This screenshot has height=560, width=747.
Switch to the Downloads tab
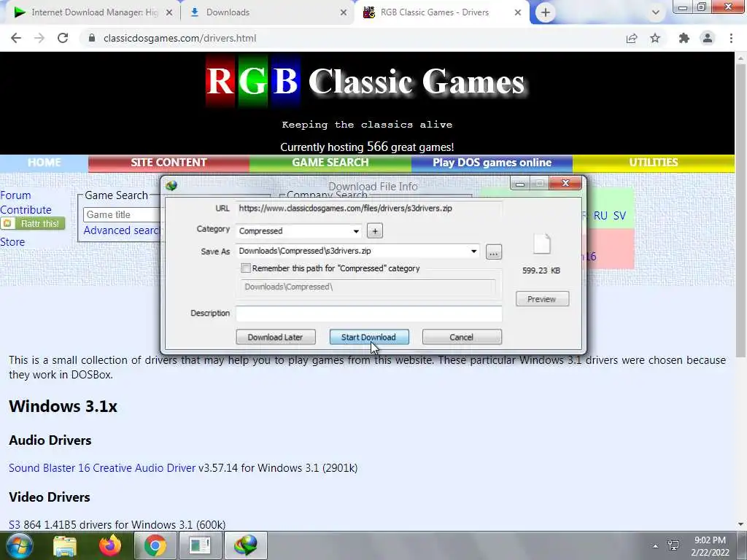(267, 12)
